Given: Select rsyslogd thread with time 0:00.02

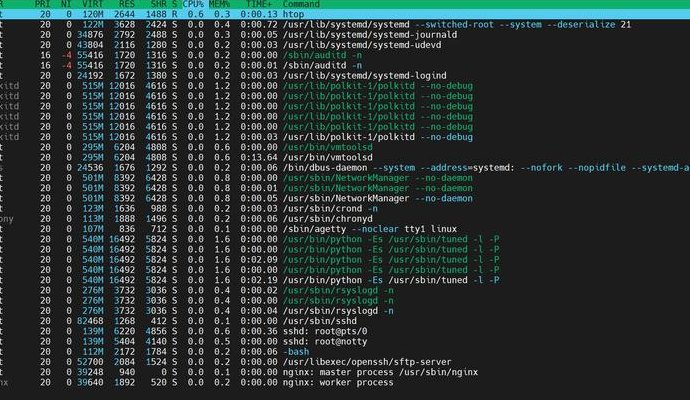Looking at the screenshot, I should pos(345,290).
